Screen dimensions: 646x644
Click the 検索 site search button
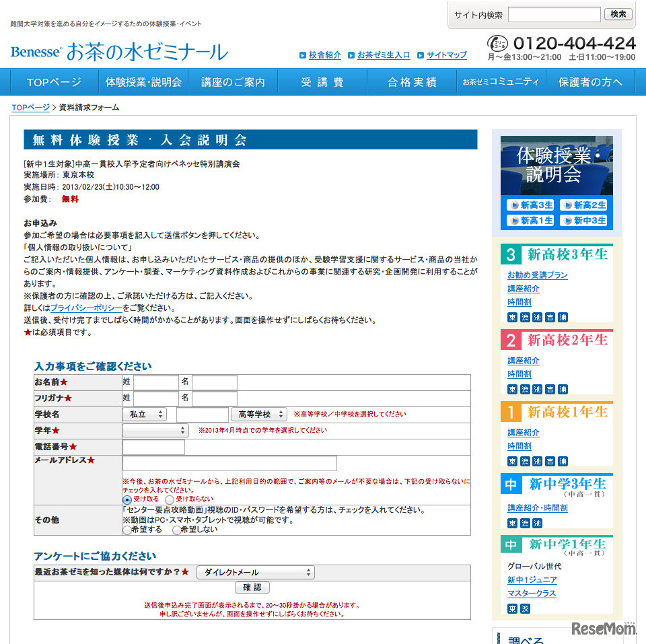(x=618, y=14)
